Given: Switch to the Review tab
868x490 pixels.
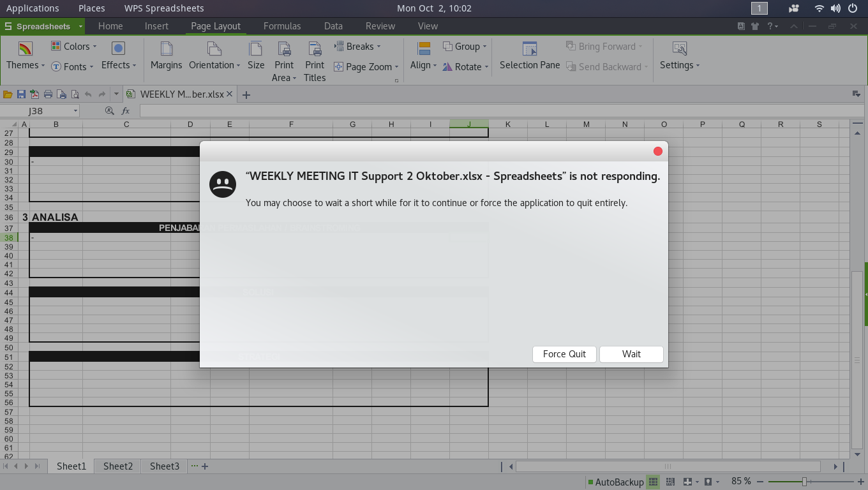Looking at the screenshot, I should pyautogui.click(x=380, y=26).
